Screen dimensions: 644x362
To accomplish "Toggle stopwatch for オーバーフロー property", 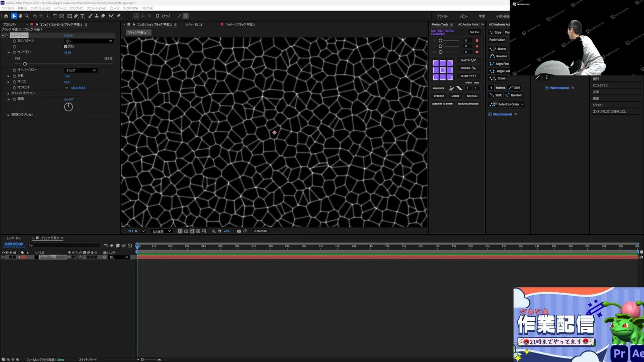I will [x=15, y=70].
